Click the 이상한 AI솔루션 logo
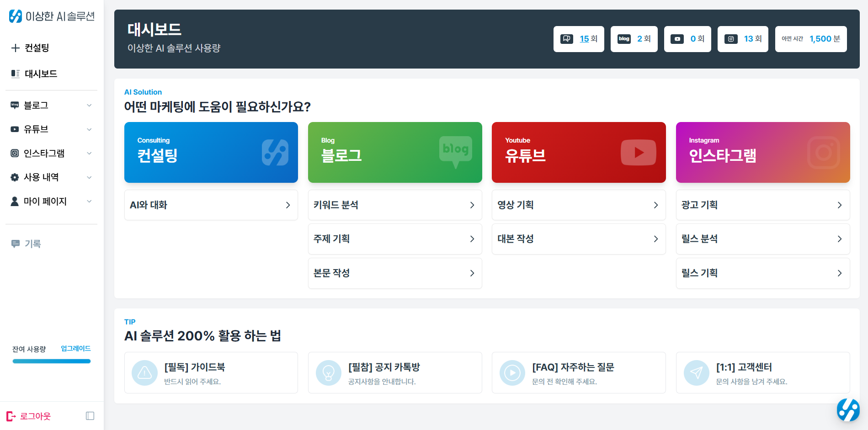868x430 pixels. pyautogui.click(x=52, y=16)
